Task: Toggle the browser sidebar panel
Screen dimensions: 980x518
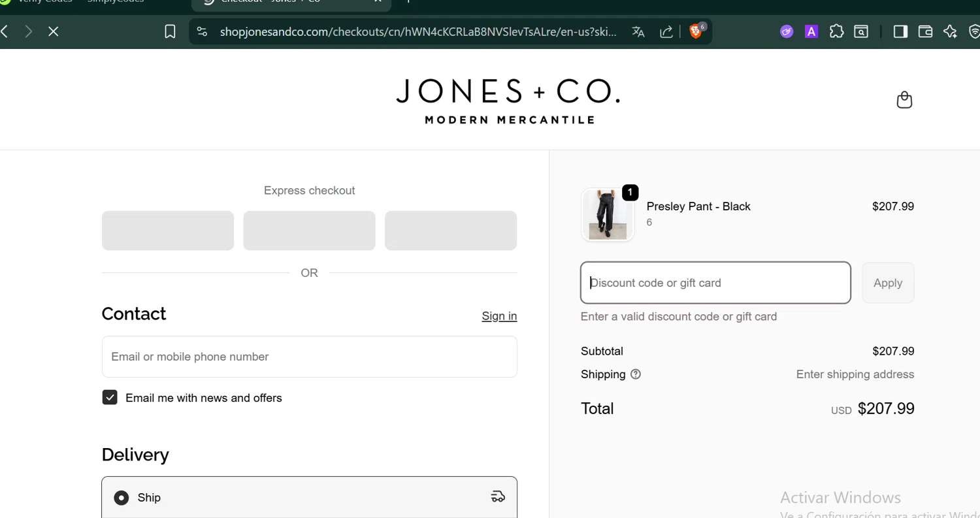Action: [900, 31]
